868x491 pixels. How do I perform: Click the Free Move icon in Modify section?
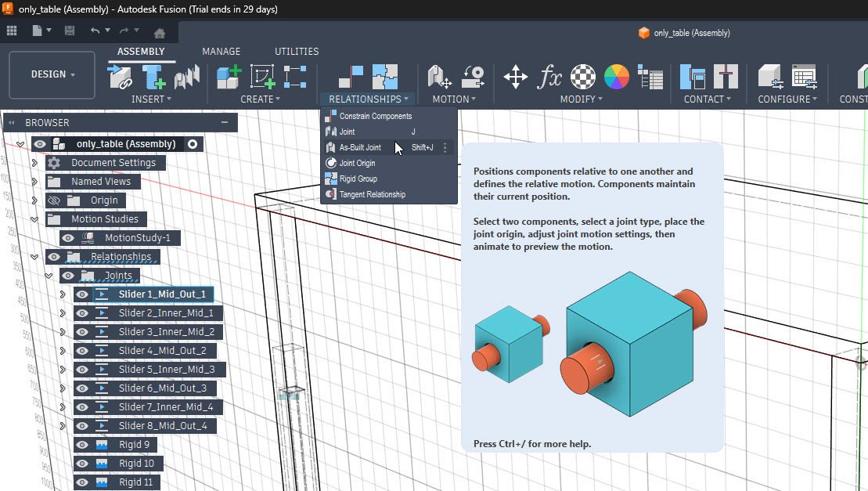click(514, 78)
